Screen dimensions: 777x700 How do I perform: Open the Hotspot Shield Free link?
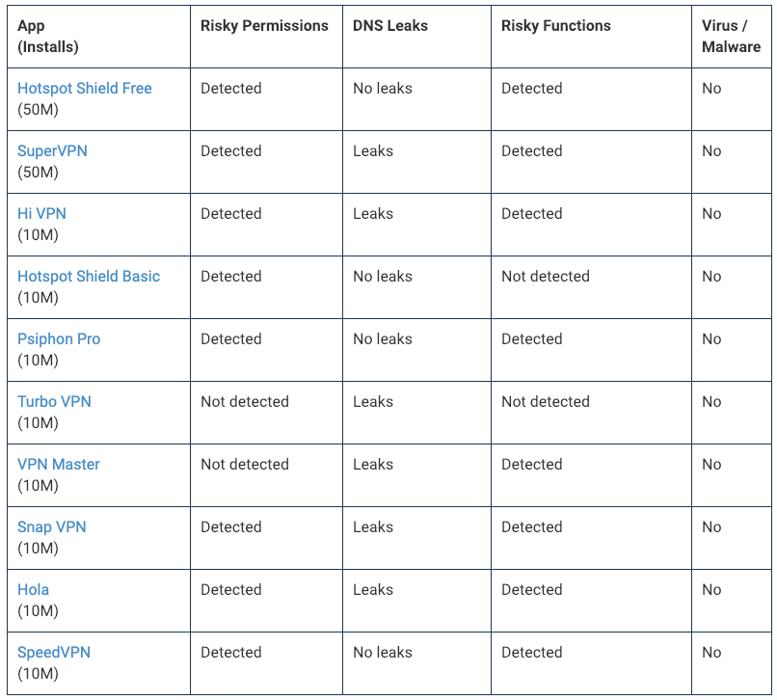click(x=85, y=89)
